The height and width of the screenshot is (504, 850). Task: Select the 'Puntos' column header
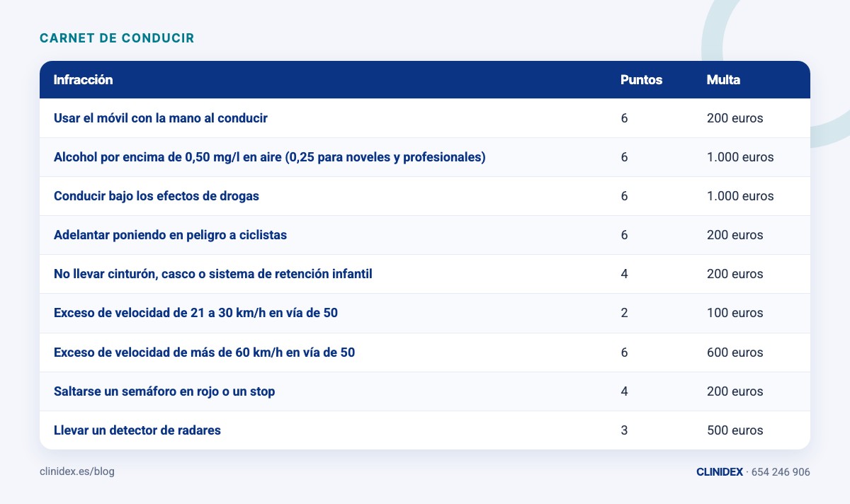coord(642,80)
